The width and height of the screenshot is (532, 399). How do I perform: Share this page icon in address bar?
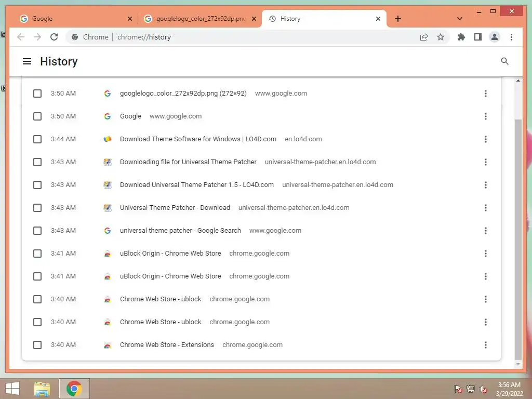click(x=424, y=37)
